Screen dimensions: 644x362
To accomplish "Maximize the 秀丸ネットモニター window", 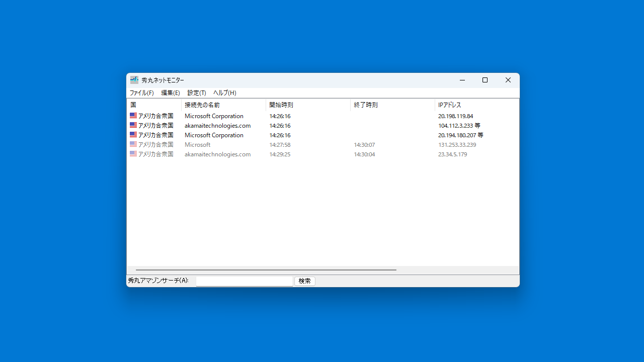I will 485,80.
